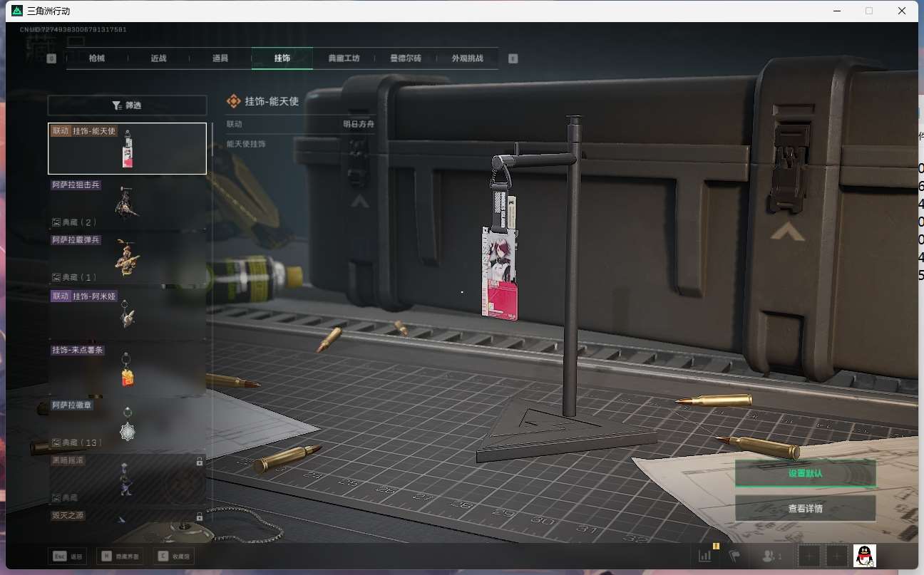This screenshot has height=575, width=924.
Task: Open the QQ penguin icon
Action: click(x=864, y=556)
